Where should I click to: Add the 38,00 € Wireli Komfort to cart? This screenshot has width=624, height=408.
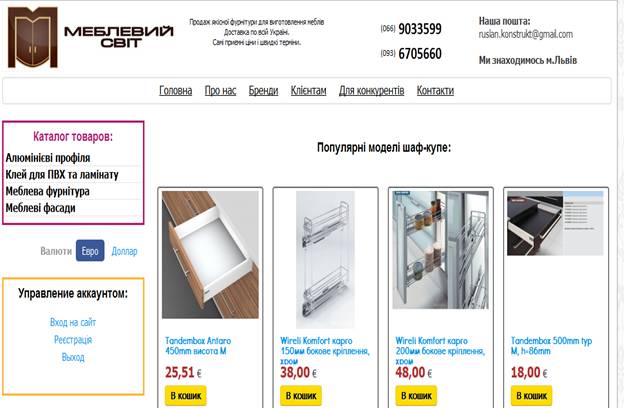[x=301, y=396]
